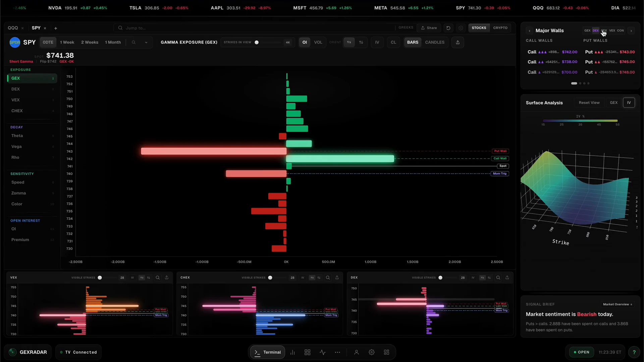The height and width of the screenshot is (362, 644).
Task: Switch market type to CRYPTO
Action: click(x=500, y=28)
